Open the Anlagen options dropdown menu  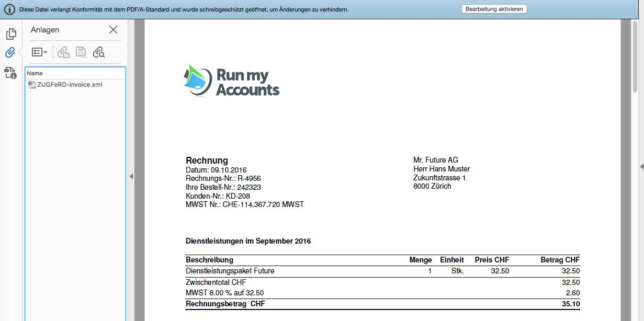pos(39,52)
